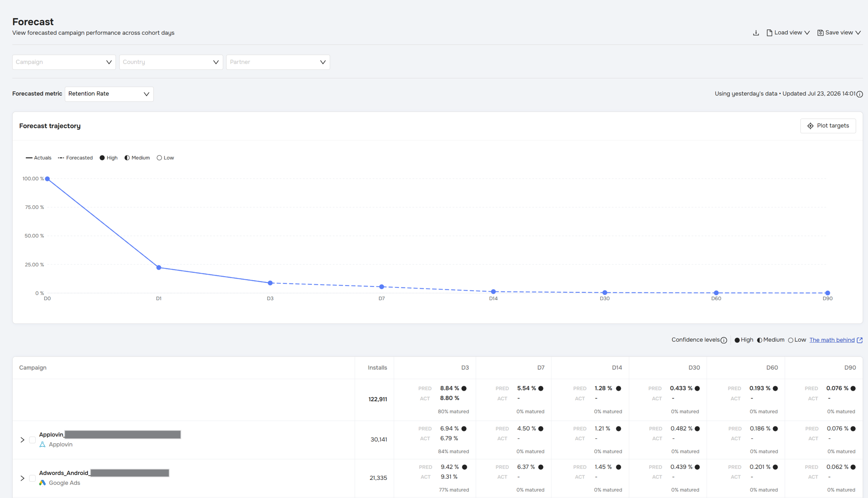Viewport: 868px width, 498px height.
Task: Toggle the High confidence legend in chart
Action: click(x=108, y=158)
